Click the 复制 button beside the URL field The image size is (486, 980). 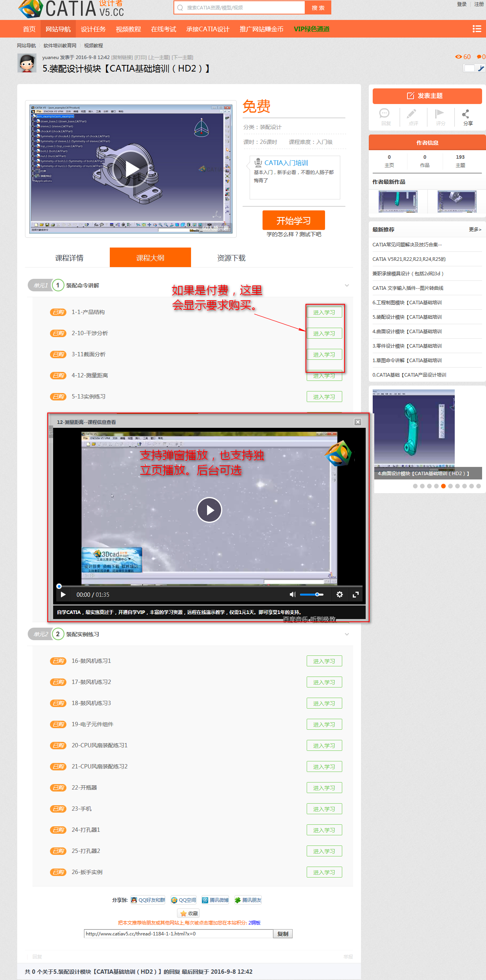pos(283,934)
